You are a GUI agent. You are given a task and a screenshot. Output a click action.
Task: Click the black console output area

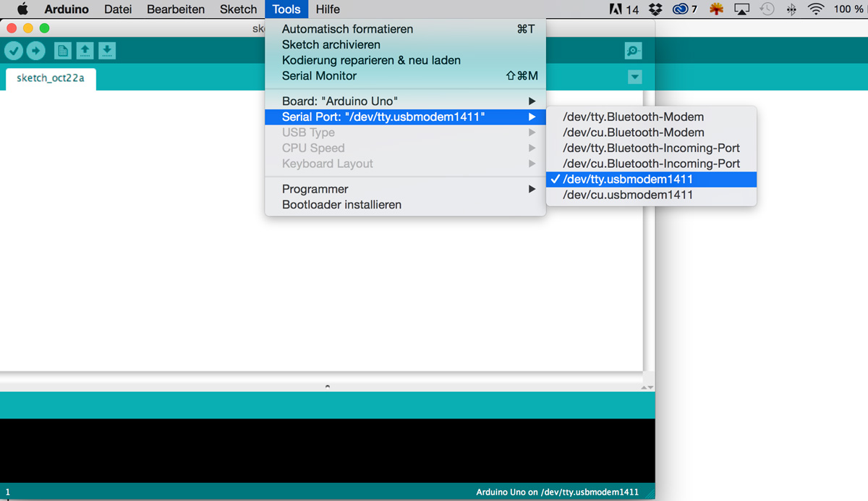pyautogui.click(x=327, y=450)
